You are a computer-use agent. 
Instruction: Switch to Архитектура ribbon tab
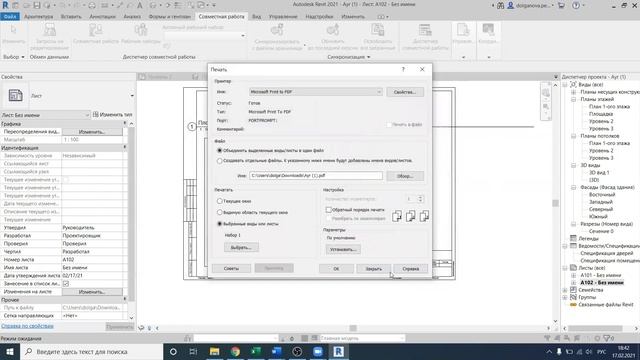39,17
